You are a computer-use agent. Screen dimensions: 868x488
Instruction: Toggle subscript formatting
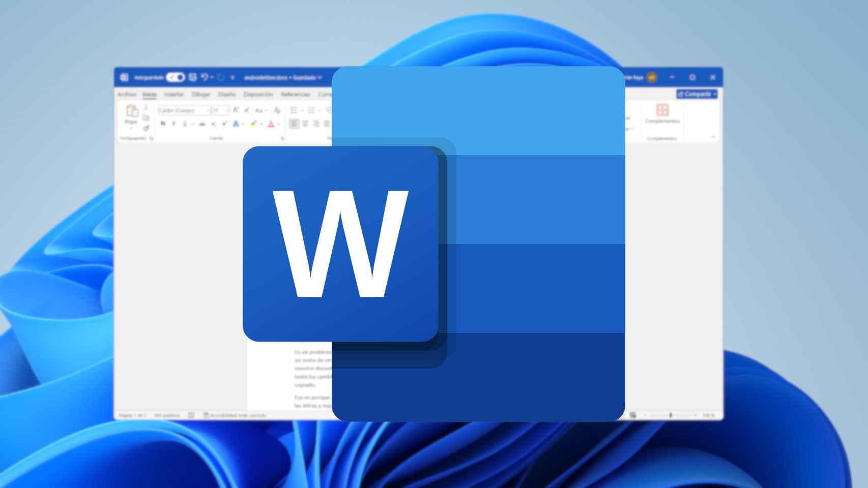coord(214,124)
